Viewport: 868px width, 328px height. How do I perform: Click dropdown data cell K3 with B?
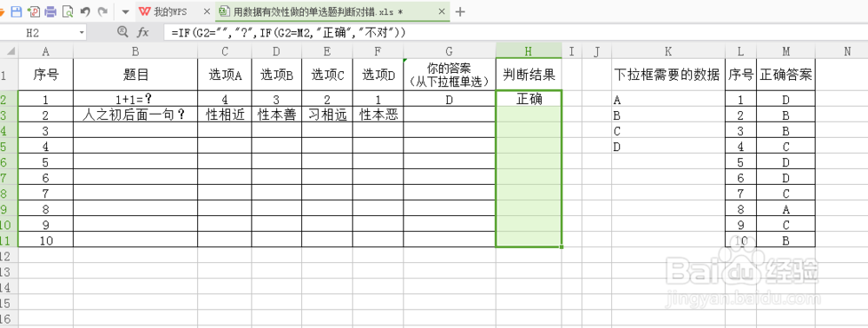pos(668,115)
